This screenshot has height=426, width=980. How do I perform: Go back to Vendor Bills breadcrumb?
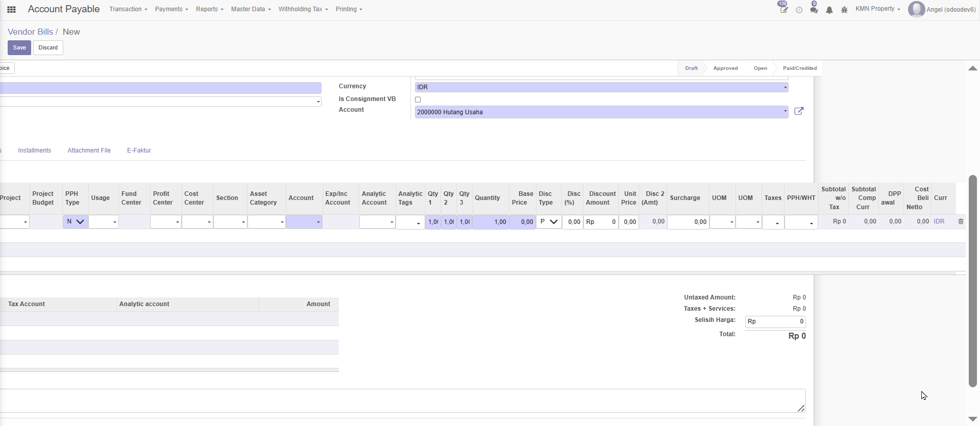pyautogui.click(x=30, y=32)
